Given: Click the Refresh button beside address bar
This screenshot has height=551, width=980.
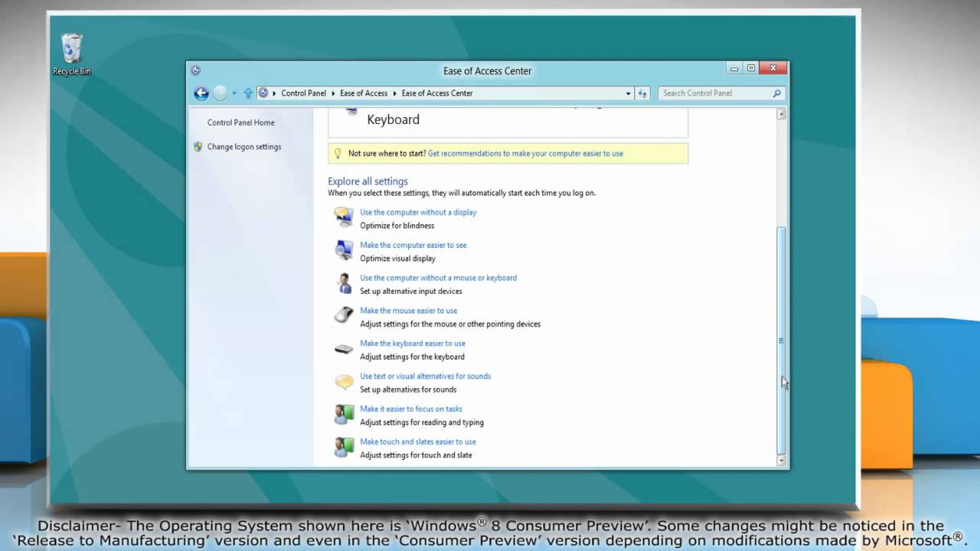Looking at the screenshot, I should pyautogui.click(x=643, y=93).
